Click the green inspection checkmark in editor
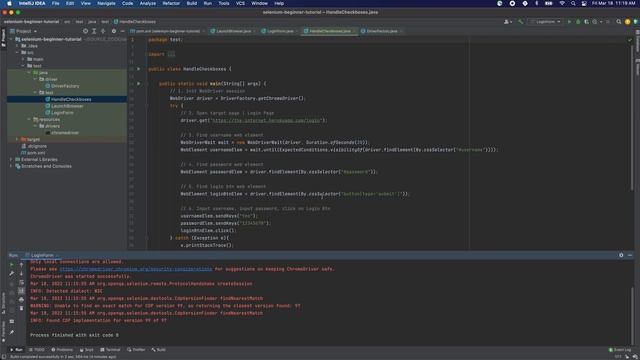The width and height of the screenshot is (640, 360). click(x=629, y=40)
